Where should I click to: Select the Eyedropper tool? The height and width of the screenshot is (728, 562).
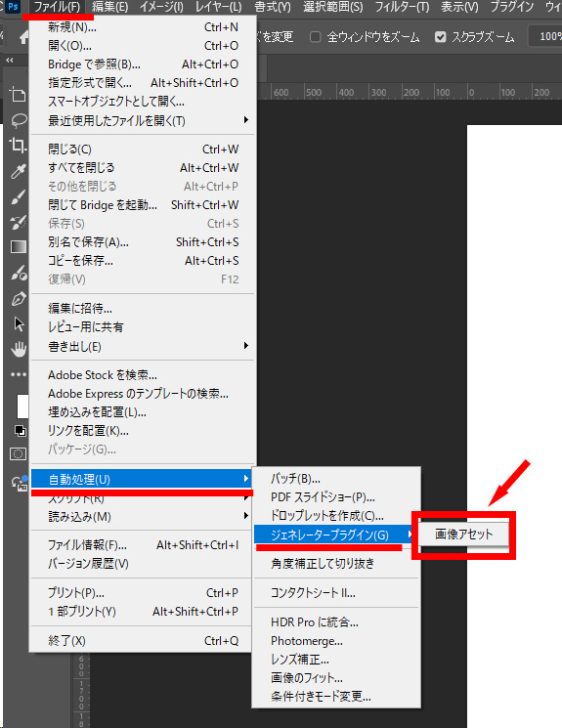[19, 171]
